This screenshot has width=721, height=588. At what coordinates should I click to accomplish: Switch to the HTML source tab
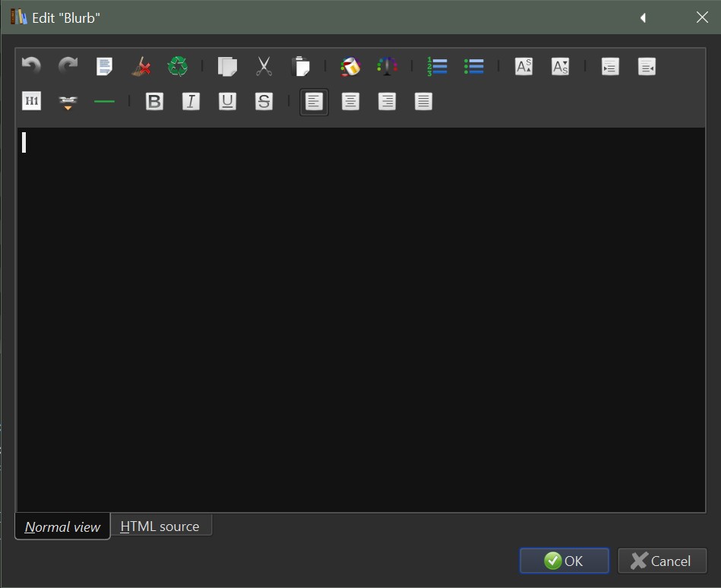[160, 526]
